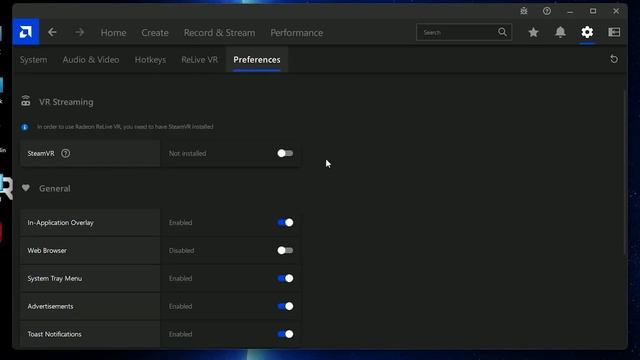The height and width of the screenshot is (360, 640).
Task: Maximize the Radeon Software window
Action: pyautogui.click(x=593, y=11)
